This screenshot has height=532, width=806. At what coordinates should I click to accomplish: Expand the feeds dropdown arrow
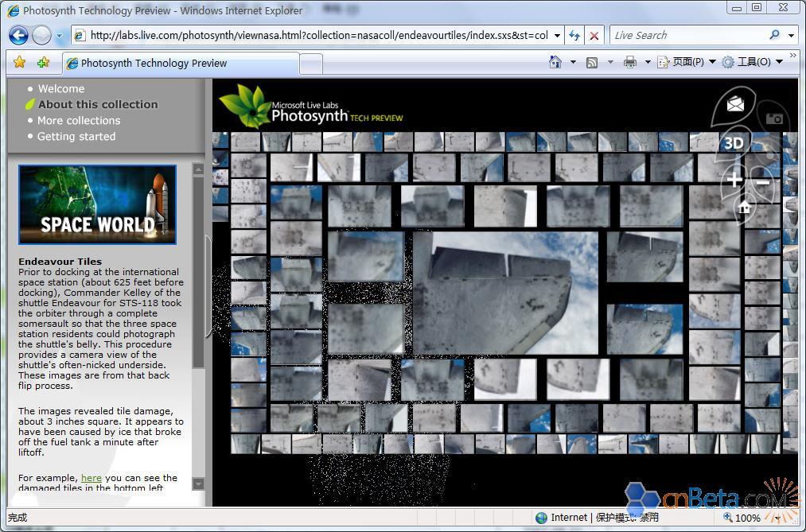[x=610, y=62]
